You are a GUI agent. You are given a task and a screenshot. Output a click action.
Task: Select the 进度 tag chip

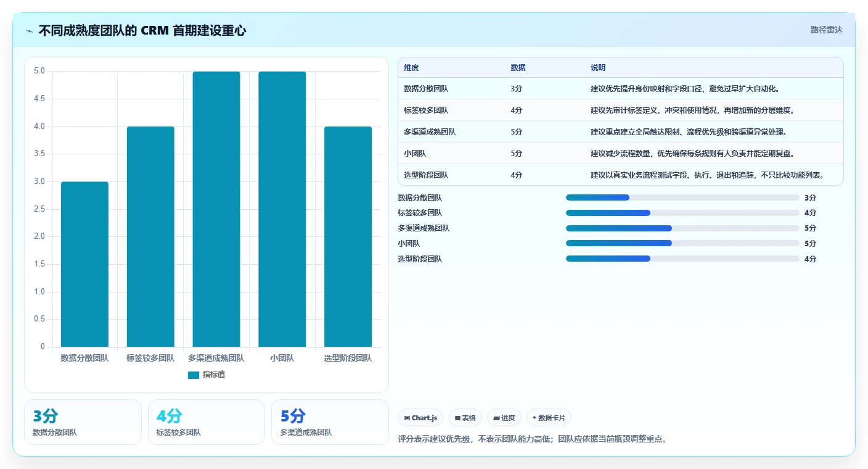504,418
